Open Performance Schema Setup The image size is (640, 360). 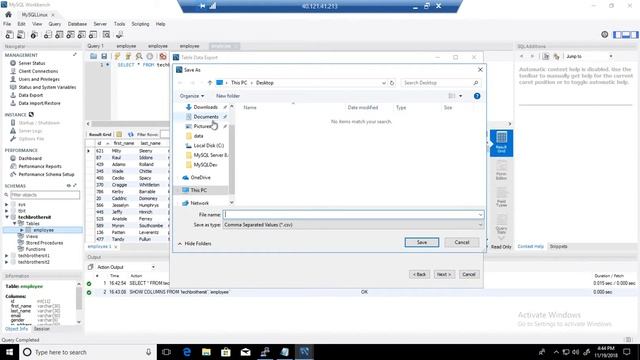tap(47, 174)
